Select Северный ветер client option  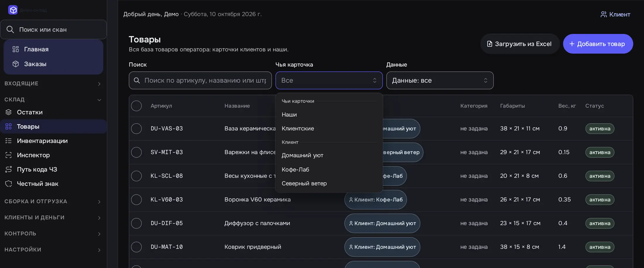pyautogui.click(x=329, y=183)
